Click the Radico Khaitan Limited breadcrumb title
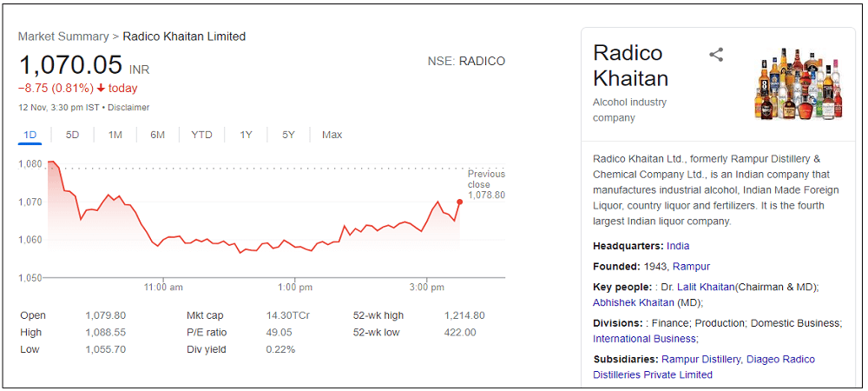Screen dimensions: 868x391 184,36
